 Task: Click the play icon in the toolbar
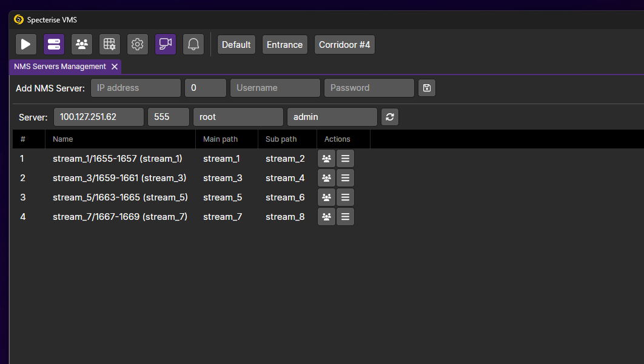(x=26, y=44)
